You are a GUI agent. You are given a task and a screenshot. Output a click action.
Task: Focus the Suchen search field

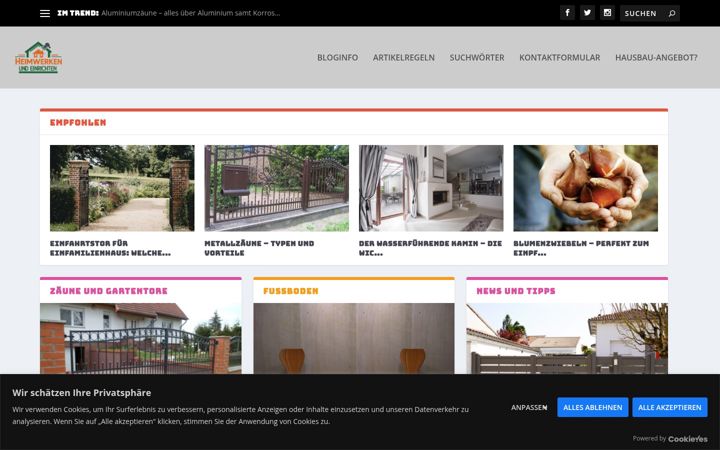[x=643, y=13]
